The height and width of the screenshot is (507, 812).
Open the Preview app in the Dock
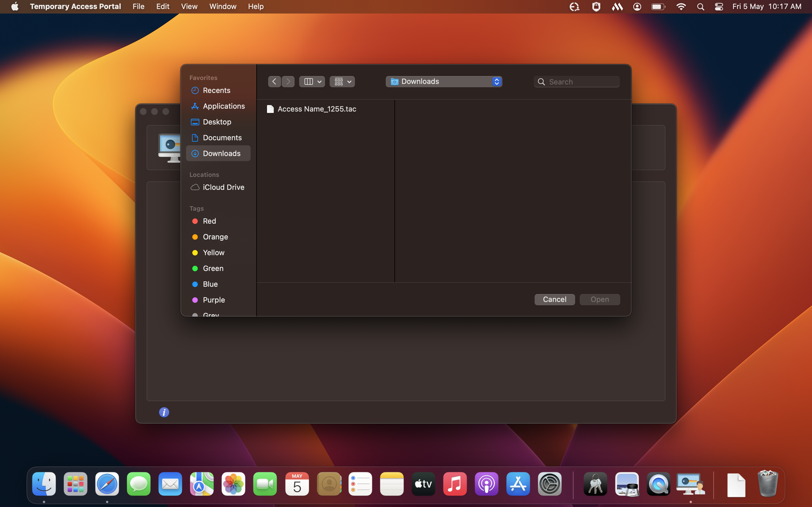point(626,484)
